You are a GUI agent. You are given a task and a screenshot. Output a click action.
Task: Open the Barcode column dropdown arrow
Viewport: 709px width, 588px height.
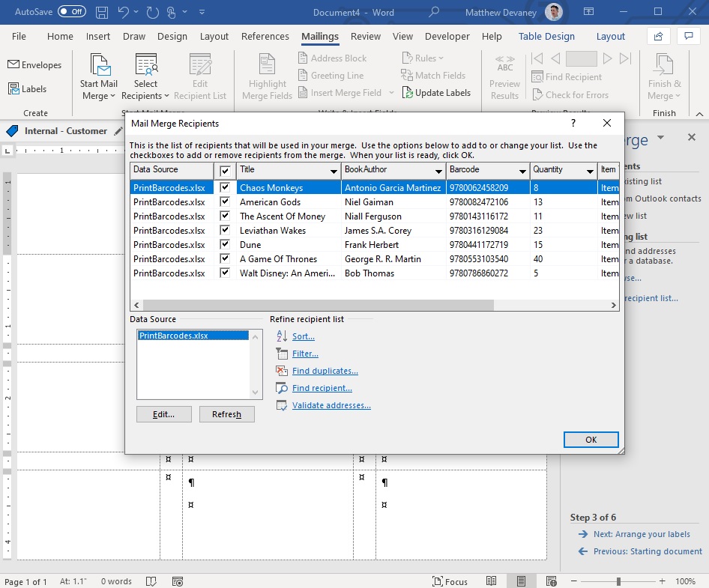[x=522, y=172]
